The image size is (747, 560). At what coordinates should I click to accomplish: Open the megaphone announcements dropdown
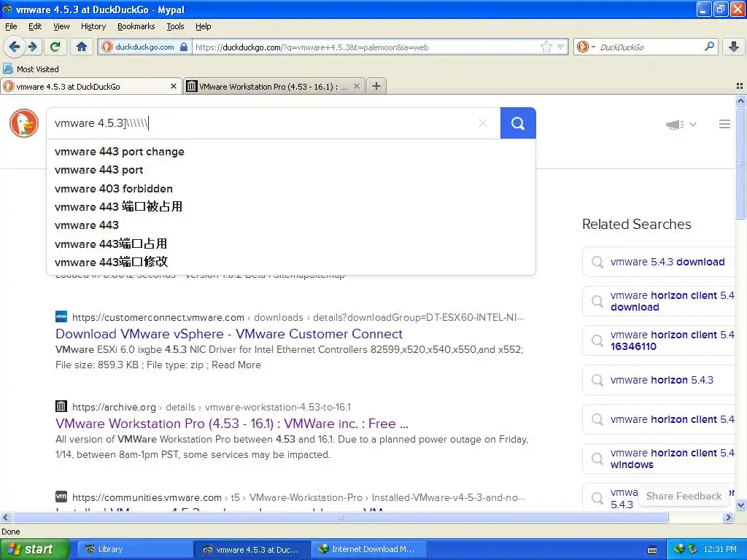(x=681, y=124)
